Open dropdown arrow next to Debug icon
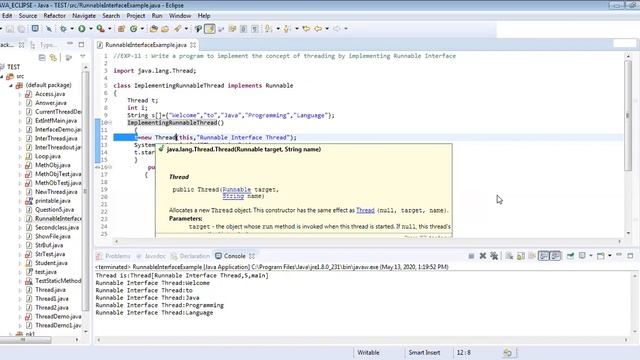The height and width of the screenshot is (360, 640). pyautogui.click(x=72, y=29)
